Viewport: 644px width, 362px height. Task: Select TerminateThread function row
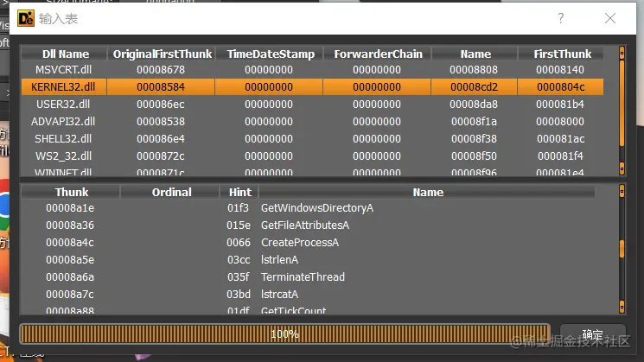(308, 277)
